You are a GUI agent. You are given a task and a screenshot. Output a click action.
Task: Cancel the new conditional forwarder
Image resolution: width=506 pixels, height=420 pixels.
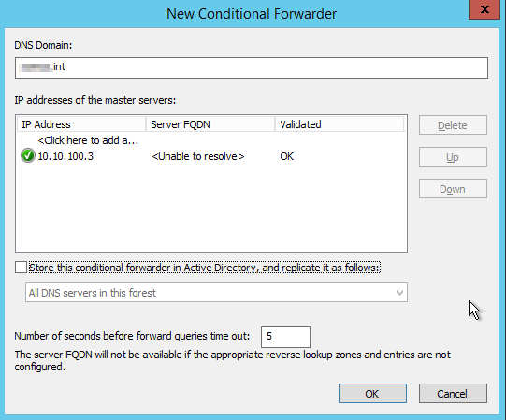453,393
